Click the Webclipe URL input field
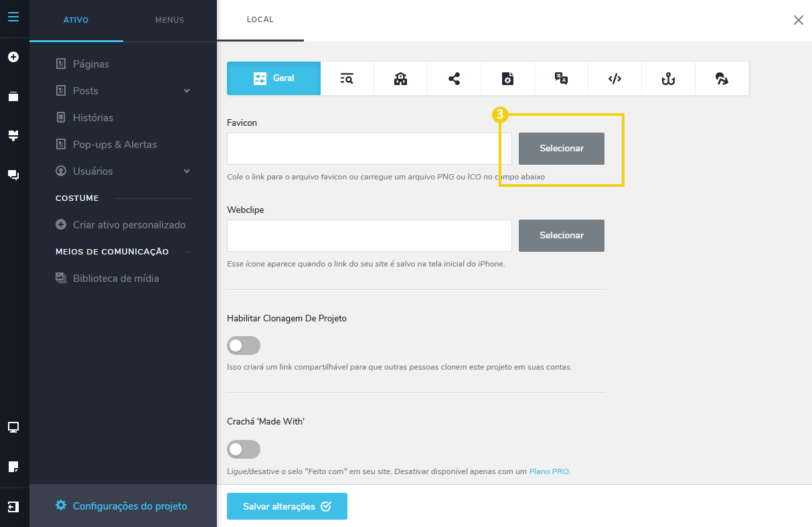 tap(369, 236)
